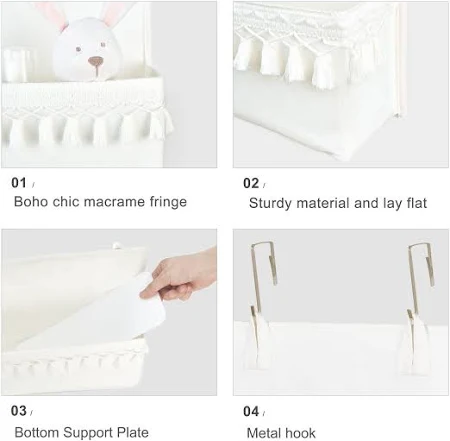
Task: Click the white tassel fringe under bunny
Action: click(87, 128)
